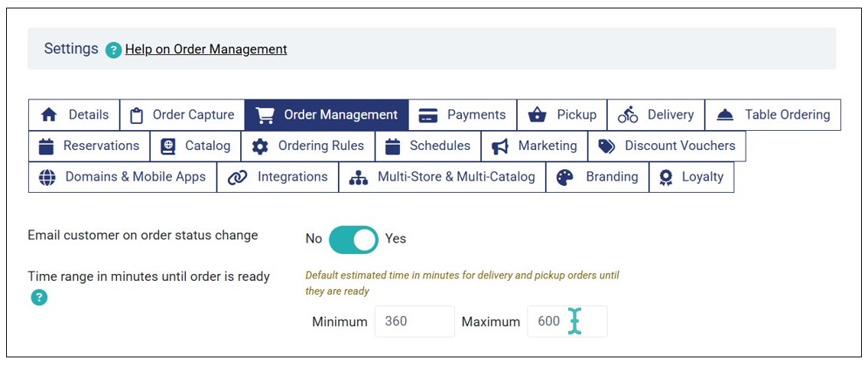868x365 pixels.
Task: Click the award ribbon icon on Loyalty
Action: 666,178
